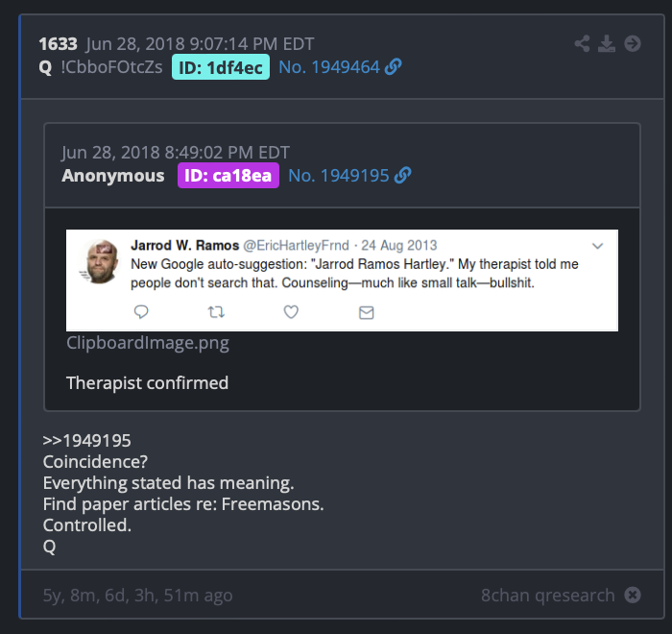The image size is (672, 634).
Task: Click the retweet icon in the tweet
Action: tap(216, 312)
